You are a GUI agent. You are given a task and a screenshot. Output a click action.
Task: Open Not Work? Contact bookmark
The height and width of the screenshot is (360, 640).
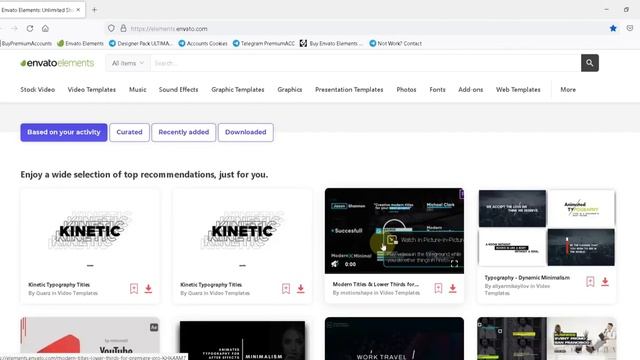click(x=395, y=43)
